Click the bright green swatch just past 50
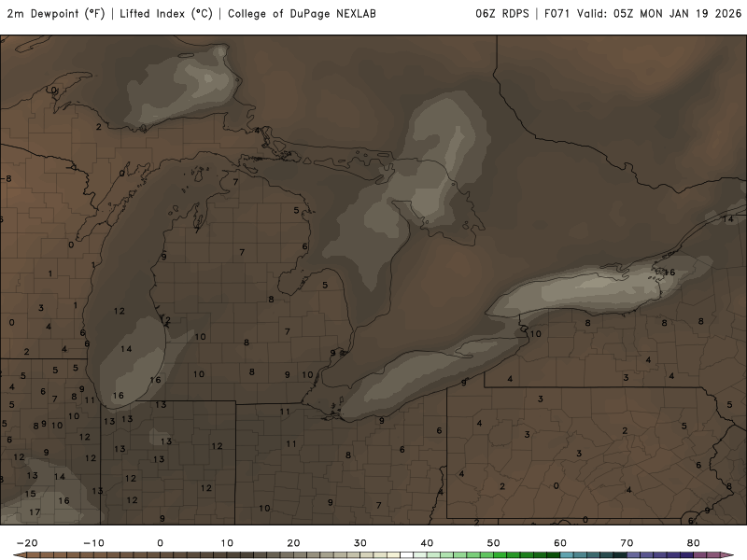 [500, 555]
